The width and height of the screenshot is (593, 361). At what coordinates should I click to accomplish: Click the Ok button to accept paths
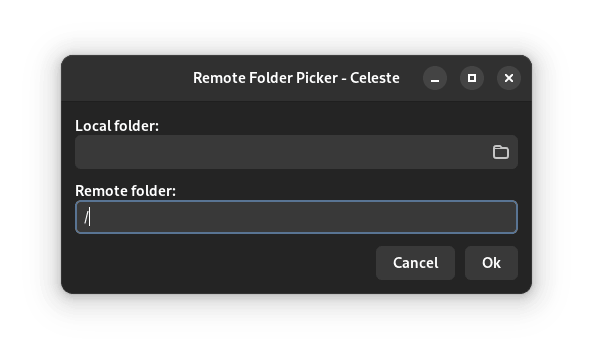point(491,263)
